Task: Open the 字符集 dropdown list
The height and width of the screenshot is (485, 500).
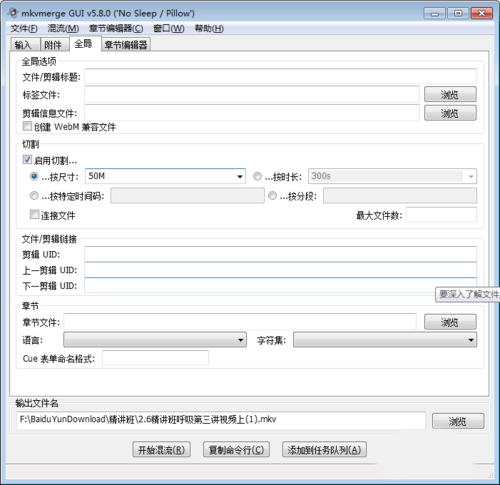Action: coord(385,340)
